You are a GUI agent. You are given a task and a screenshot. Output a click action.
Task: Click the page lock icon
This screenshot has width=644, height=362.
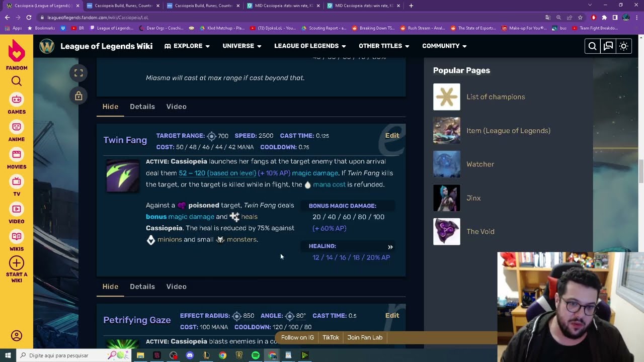(78, 96)
